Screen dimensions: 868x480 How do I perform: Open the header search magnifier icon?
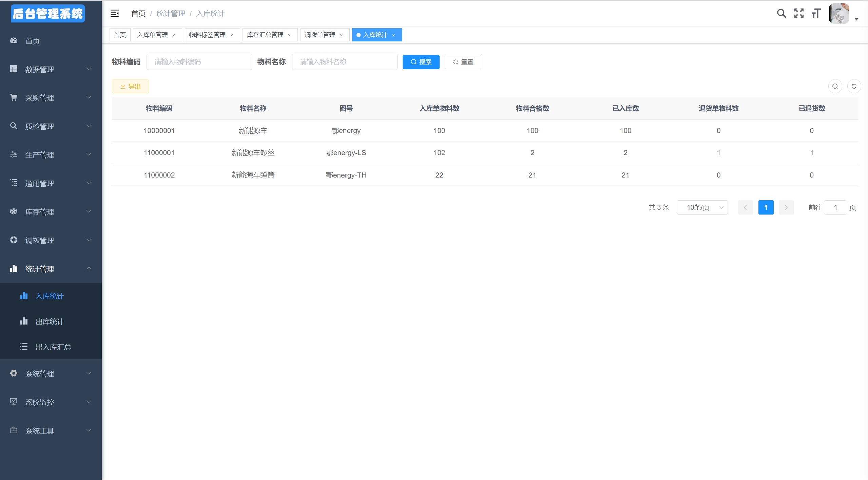[781, 13]
